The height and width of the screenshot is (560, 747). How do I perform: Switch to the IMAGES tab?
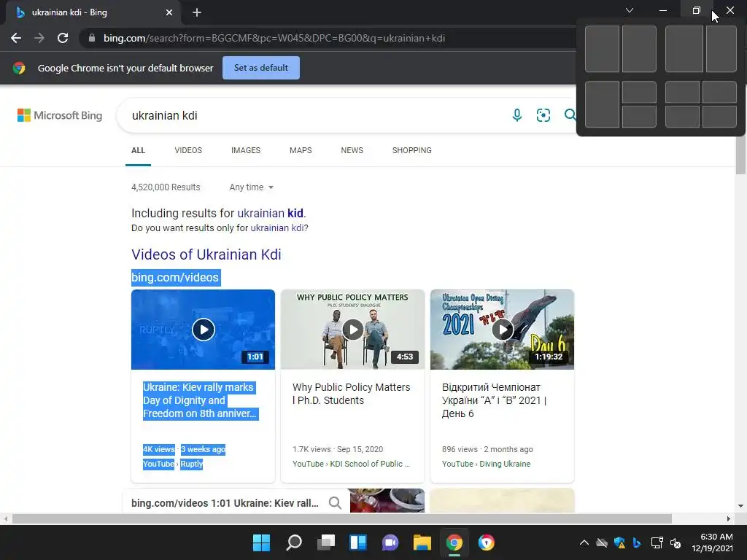[246, 150]
